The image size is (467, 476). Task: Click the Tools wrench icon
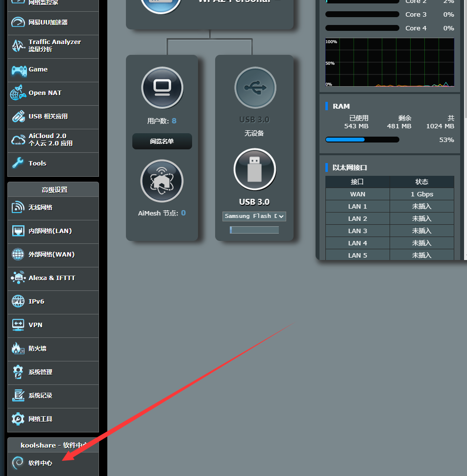(18, 164)
